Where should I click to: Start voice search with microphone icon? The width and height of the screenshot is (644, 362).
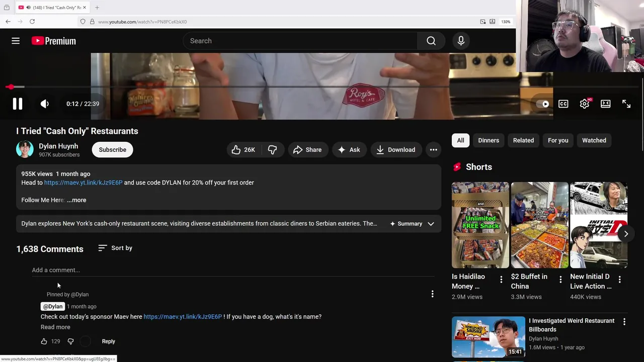point(461,41)
